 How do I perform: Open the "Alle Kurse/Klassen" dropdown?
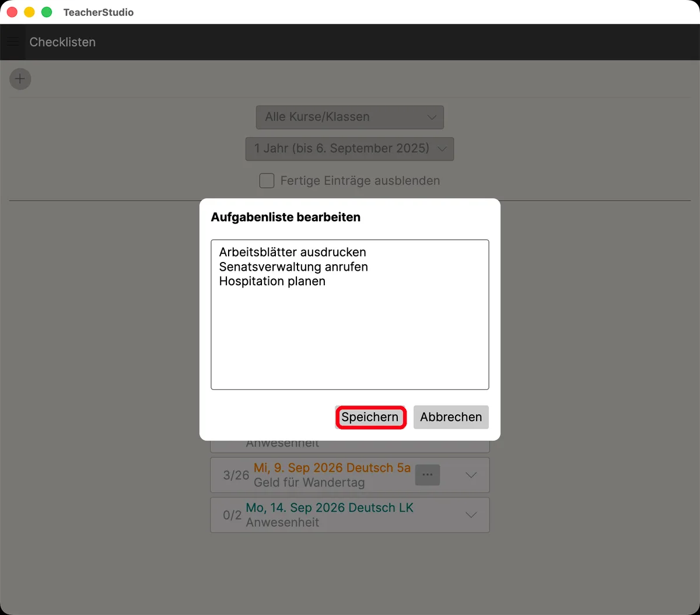(350, 117)
